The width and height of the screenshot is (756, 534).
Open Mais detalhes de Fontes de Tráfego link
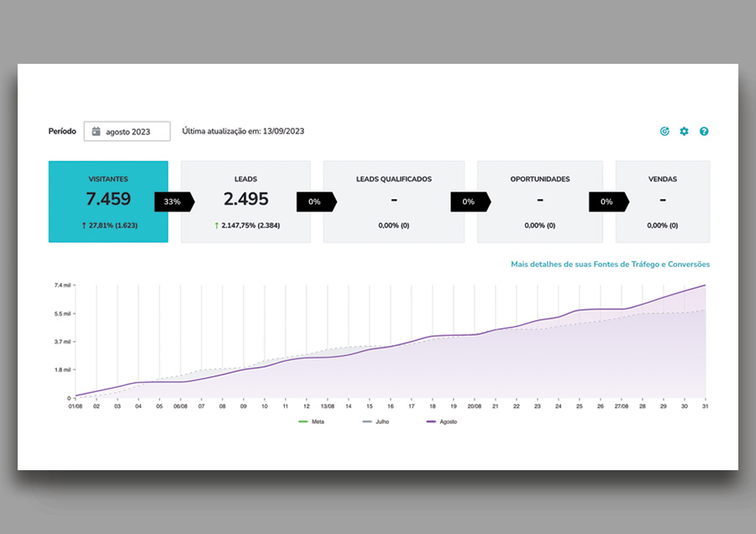coord(610,264)
